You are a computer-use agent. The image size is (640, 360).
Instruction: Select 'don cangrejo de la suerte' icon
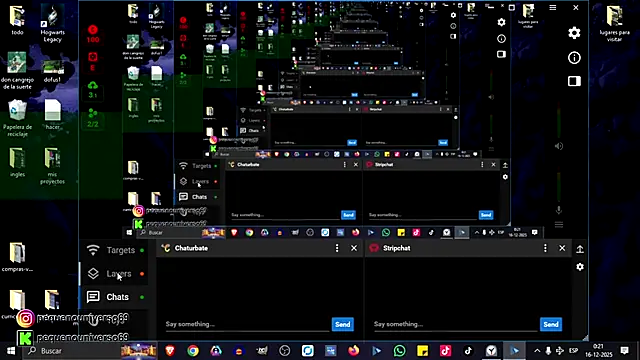(17, 70)
